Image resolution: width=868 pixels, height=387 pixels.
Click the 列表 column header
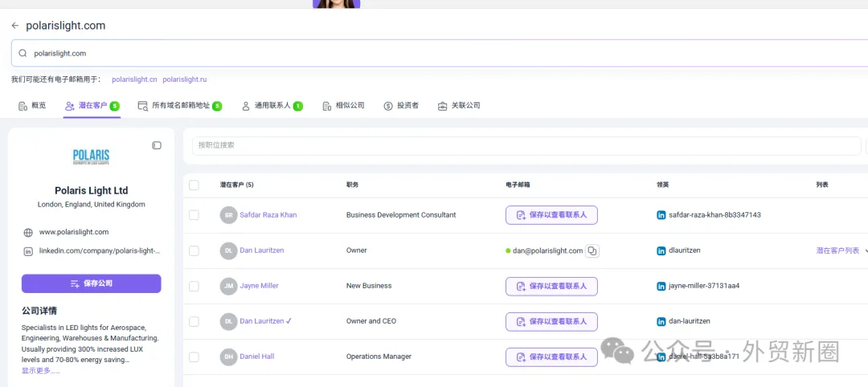[x=822, y=185]
